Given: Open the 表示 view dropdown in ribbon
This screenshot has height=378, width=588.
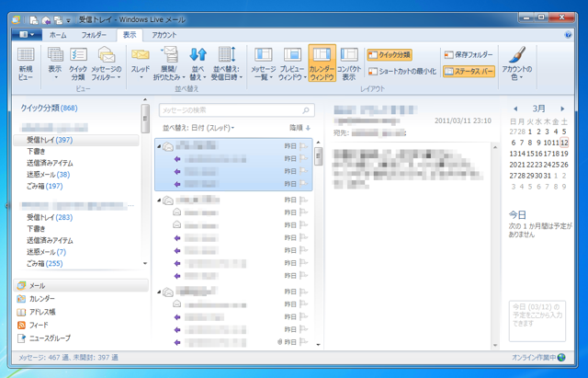Looking at the screenshot, I should 55,64.
